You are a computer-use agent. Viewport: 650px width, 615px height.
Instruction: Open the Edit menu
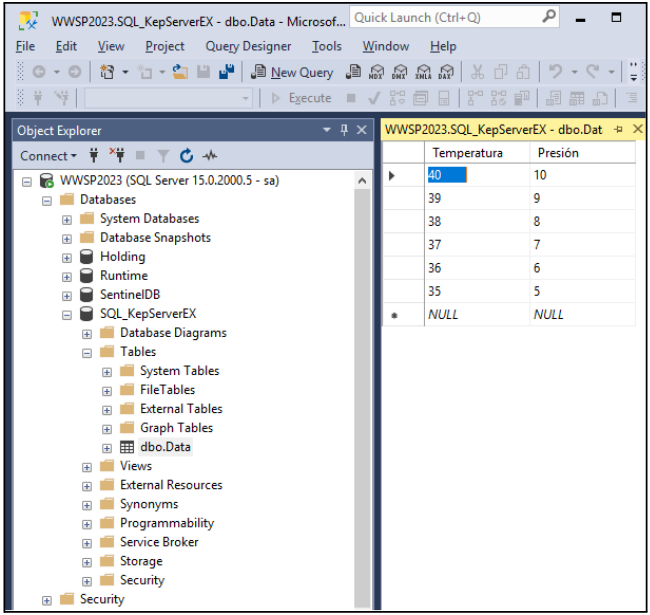66,46
